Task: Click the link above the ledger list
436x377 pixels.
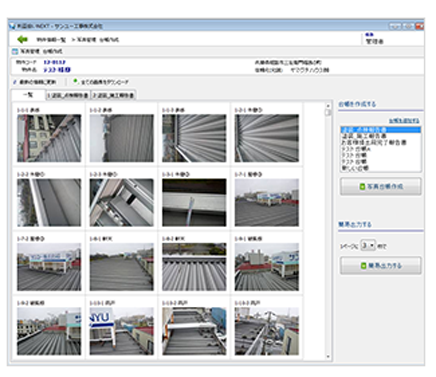Action: point(404,120)
